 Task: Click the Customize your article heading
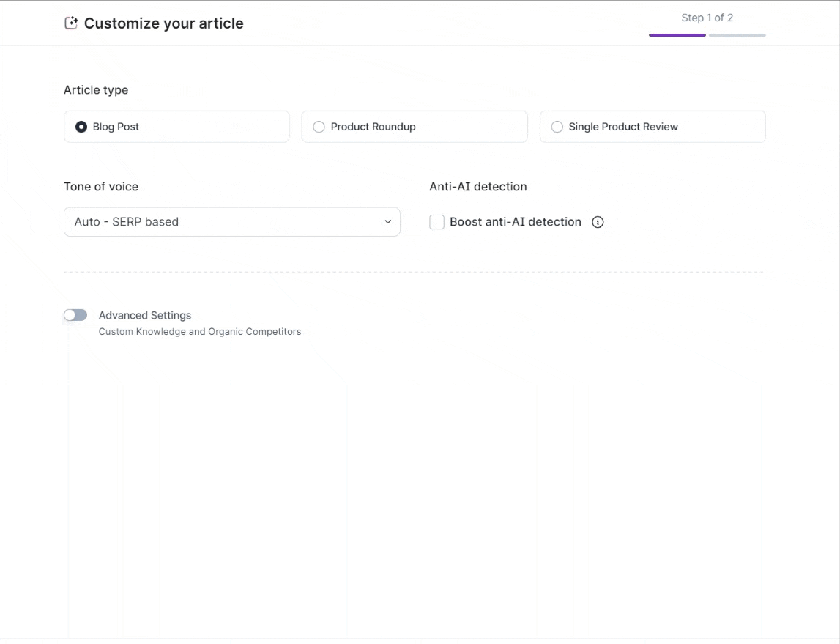163,23
